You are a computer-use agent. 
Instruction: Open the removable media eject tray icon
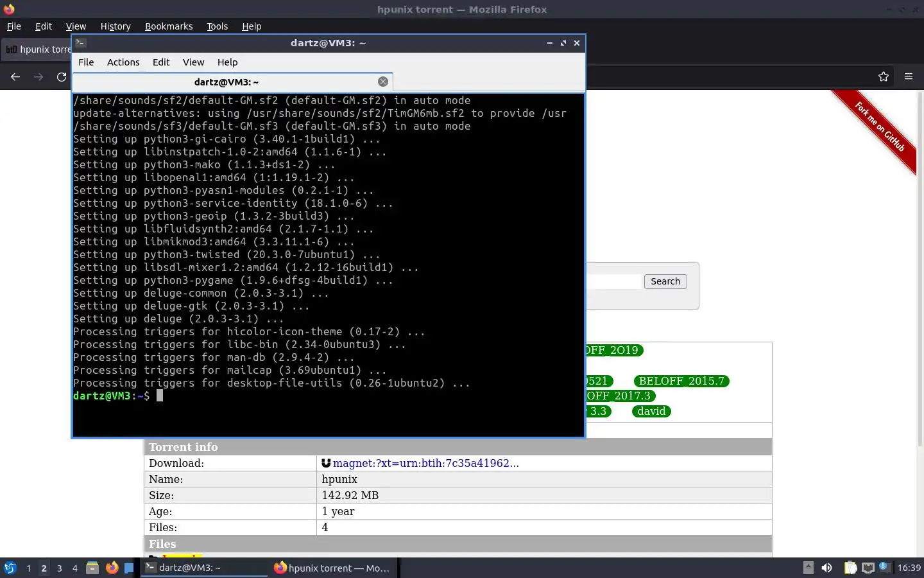[x=809, y=568]
